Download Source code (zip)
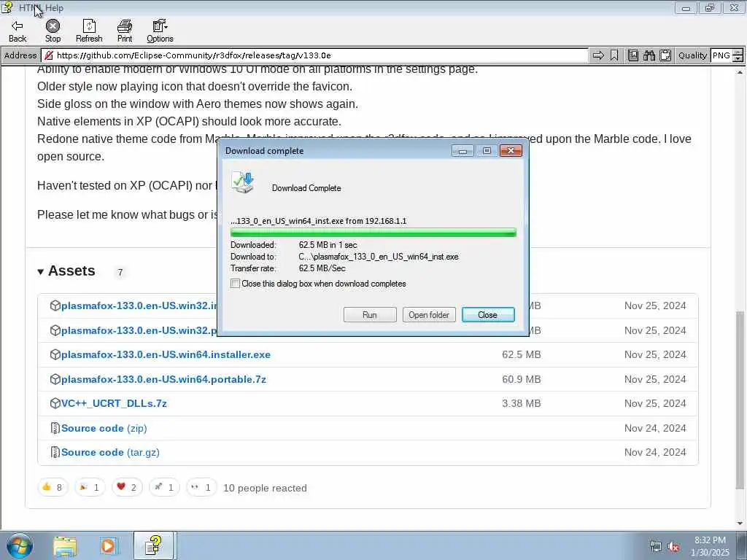The image size is (747, 560). pyautogui.click(x=104, y=428)
